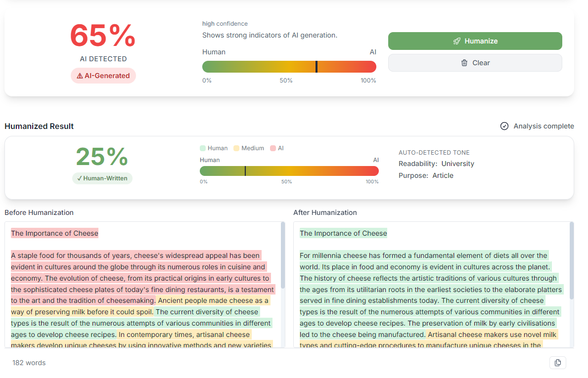This screenshot has height=378, width=588.
Task: Click the marker on the Humanized Result bar
Action: click(x=245, y=171)
